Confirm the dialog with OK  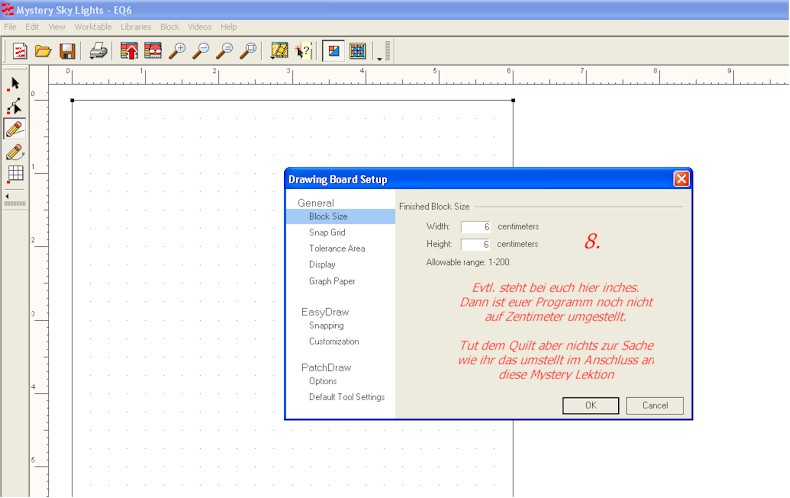[590, 405]
